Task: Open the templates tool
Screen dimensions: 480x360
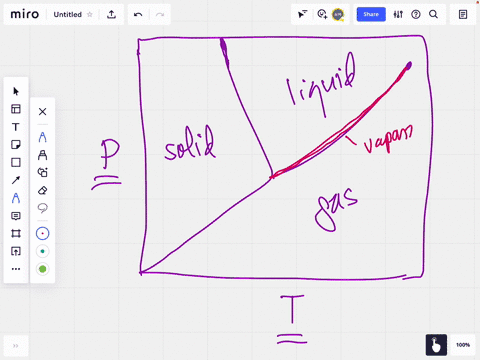Action: pos(16,109)
